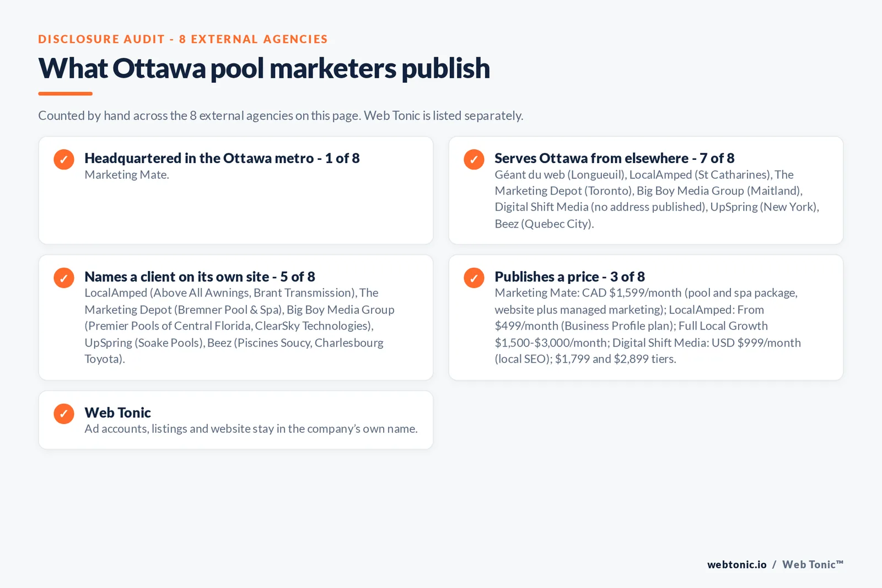Click the text 'LocalAmped (Above All Awnings'

pyautogui.click(x=167, y=293)
